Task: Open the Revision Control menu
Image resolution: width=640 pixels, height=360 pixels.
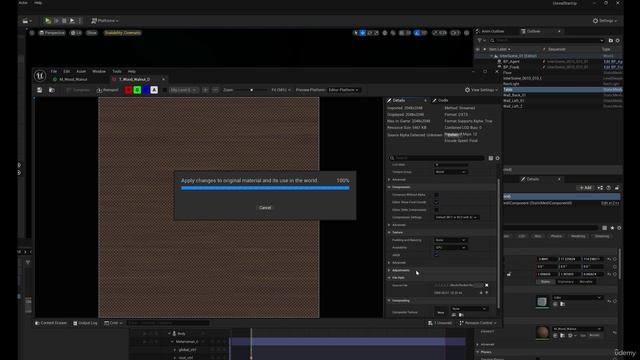Action: (x=478, y=323)
